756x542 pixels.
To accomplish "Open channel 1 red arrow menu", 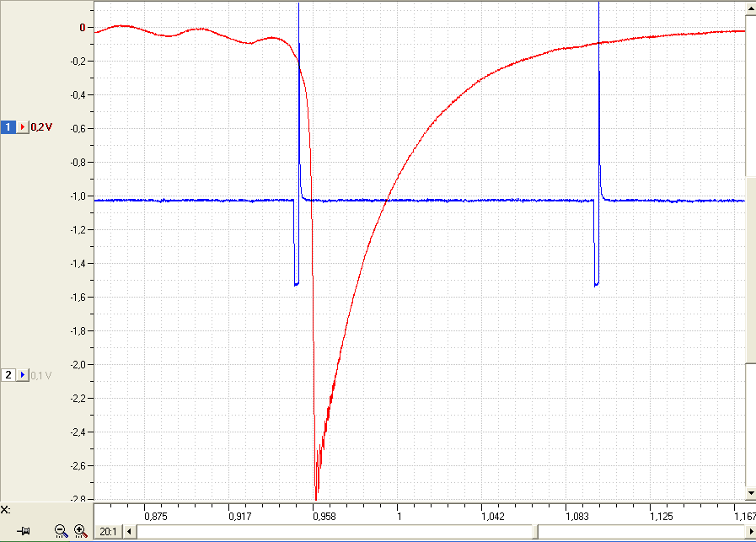I will tap(23, 126).
